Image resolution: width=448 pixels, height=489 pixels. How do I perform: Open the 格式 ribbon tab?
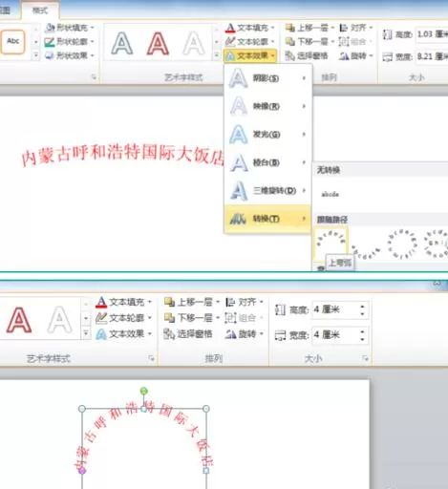click(x=40, y=11)
